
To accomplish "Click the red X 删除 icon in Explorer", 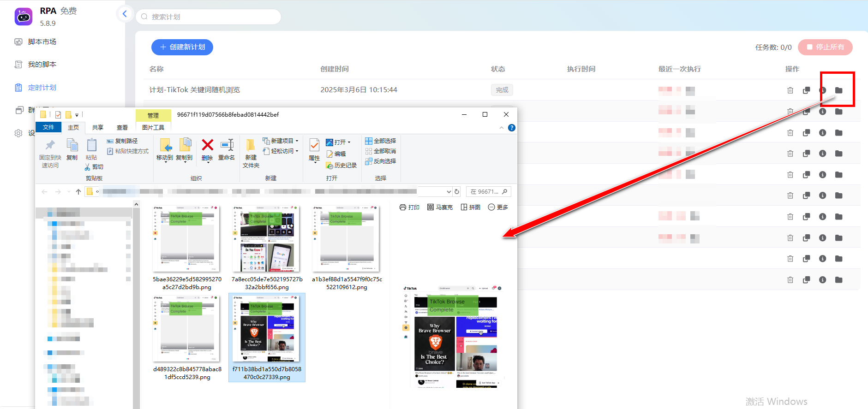I will point(208,145).
